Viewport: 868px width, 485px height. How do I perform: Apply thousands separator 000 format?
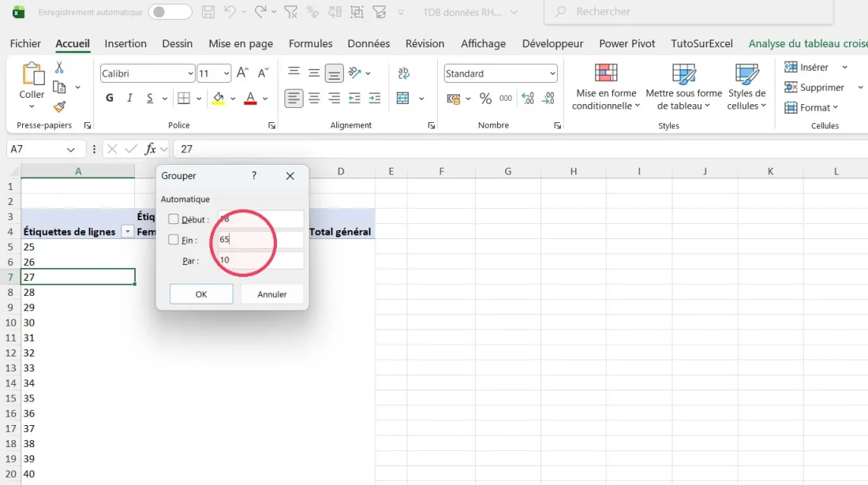[x=505, y=99]
